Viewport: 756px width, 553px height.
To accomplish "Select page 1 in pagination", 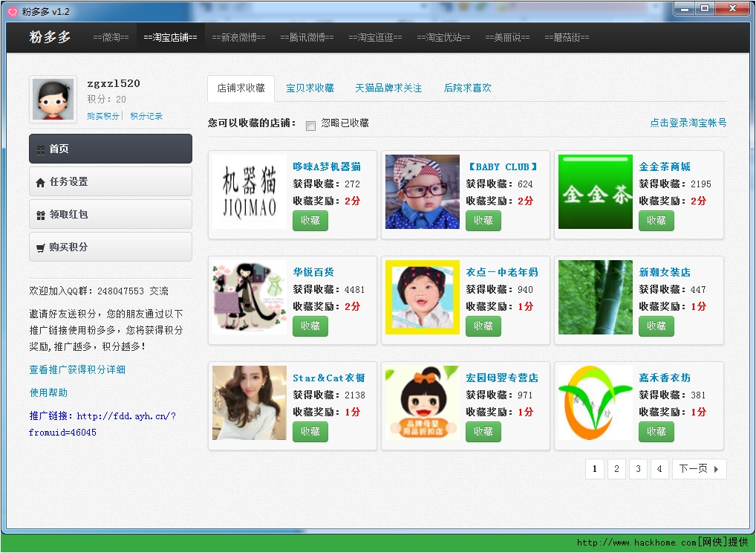I will point(595,468).
